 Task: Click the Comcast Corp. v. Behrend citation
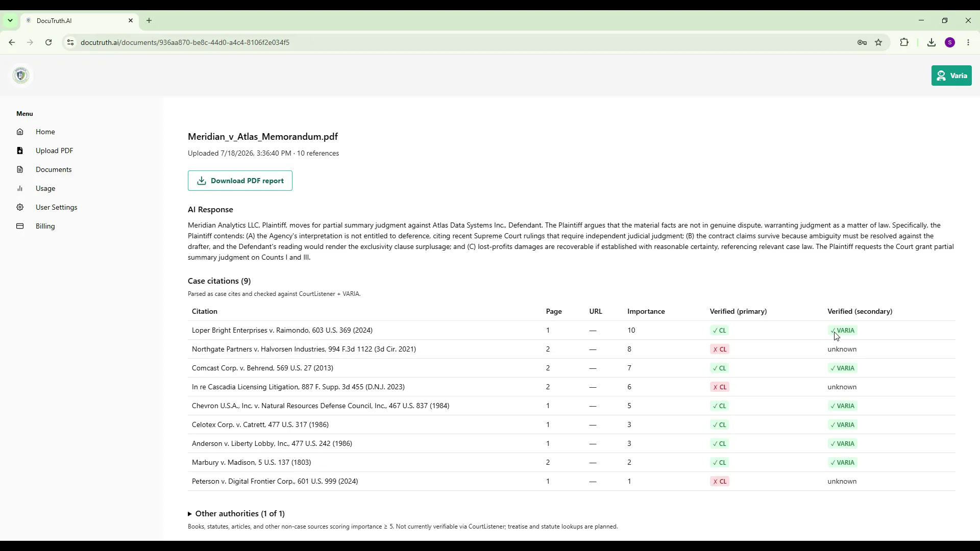coord(262,368)
